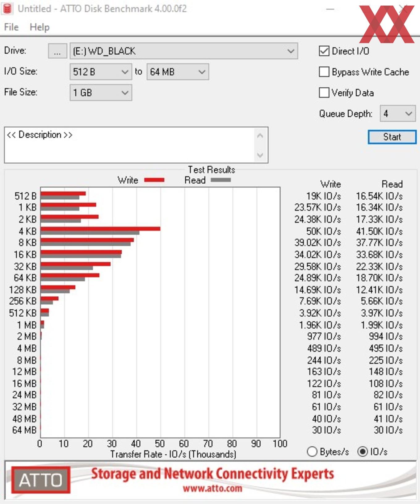Open the I/O Size start dropdown 512 B
Image resolution: width=420 pixels, height=504 pixels.
101,72
